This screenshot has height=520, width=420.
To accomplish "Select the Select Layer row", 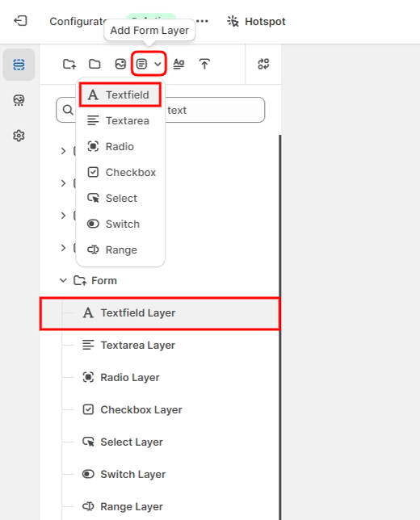I will pyautogui.click(x=159, y=442).
